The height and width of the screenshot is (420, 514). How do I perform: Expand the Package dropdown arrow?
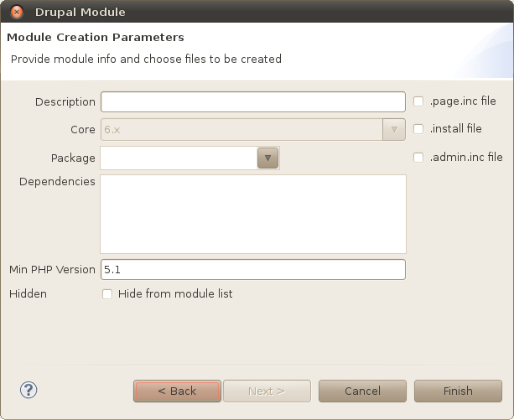tap(267, 158)
